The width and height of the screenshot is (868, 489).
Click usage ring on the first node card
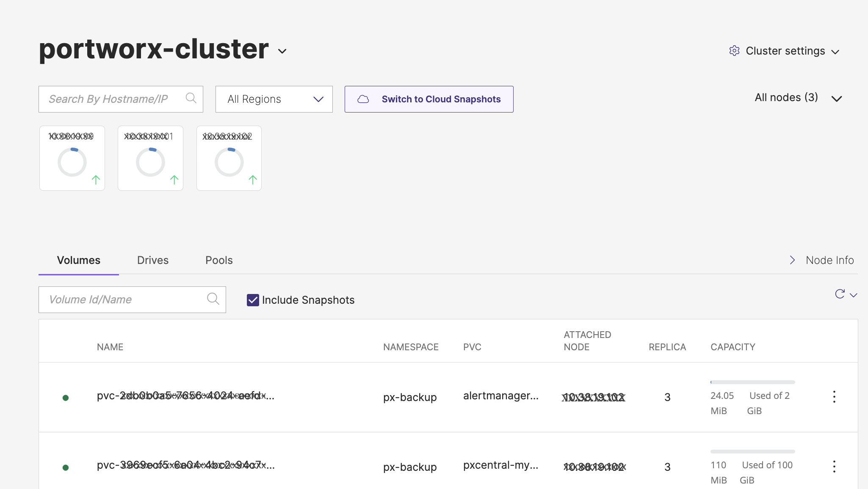click(x=72, y=162)
